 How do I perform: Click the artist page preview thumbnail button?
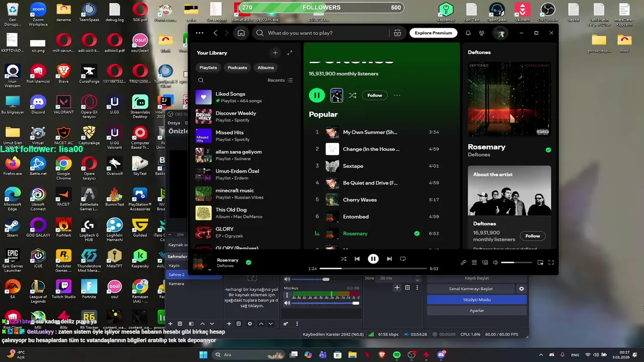point(336,95)
